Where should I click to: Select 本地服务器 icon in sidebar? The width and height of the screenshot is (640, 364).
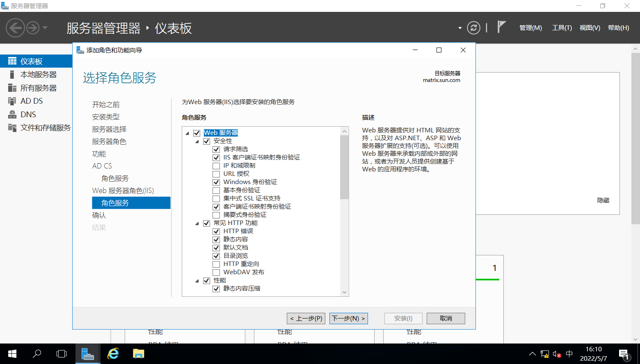[12, 75]
